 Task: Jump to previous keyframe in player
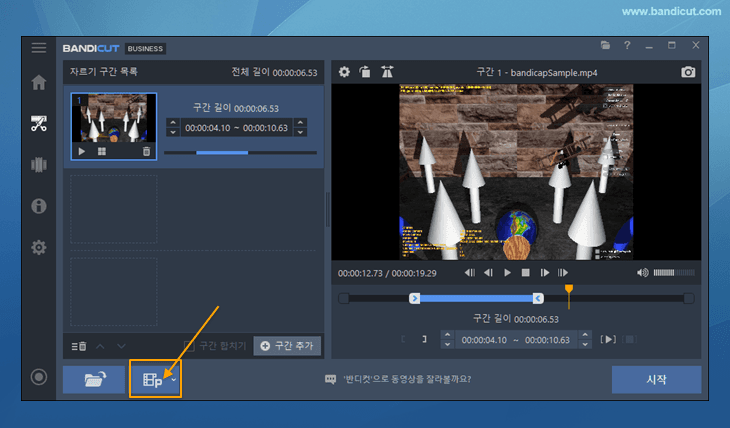(x=469, y=272)
